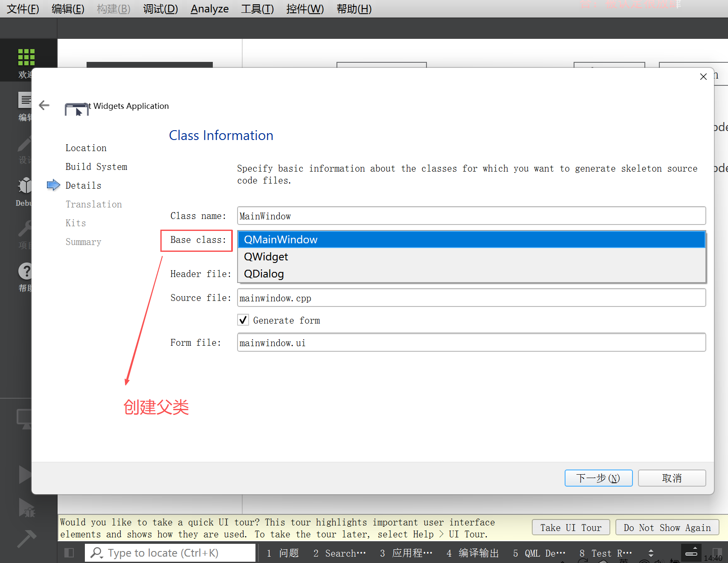This screenshot has height=563, width=728.
Task: Select the Summary wizard step
Action: coord(84,242)
